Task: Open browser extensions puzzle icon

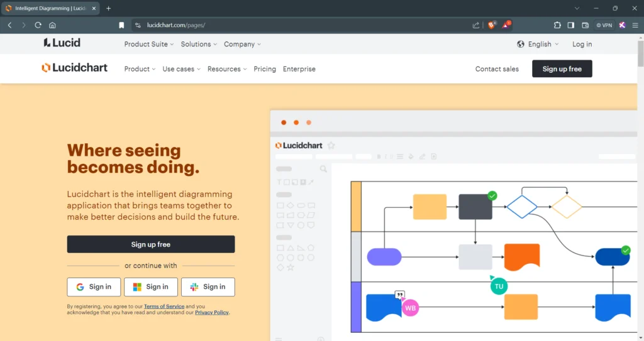Action: [x=557, y=25]
